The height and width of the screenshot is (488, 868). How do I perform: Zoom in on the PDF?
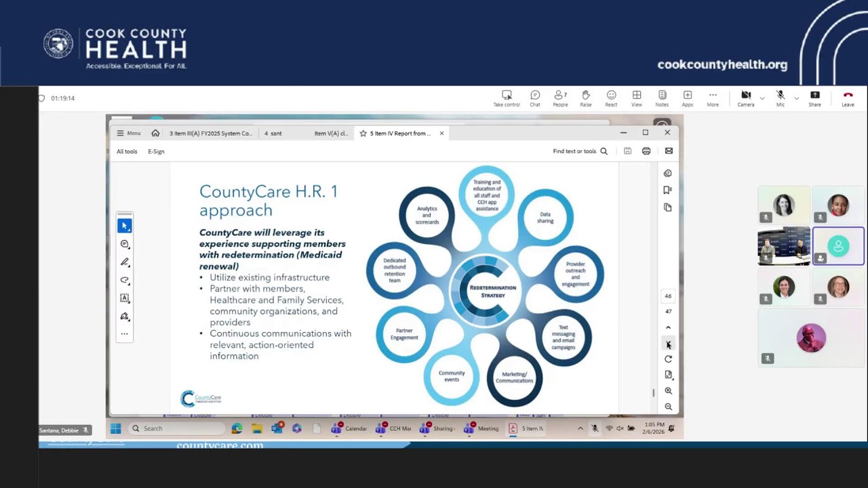(x=668, y=391)
